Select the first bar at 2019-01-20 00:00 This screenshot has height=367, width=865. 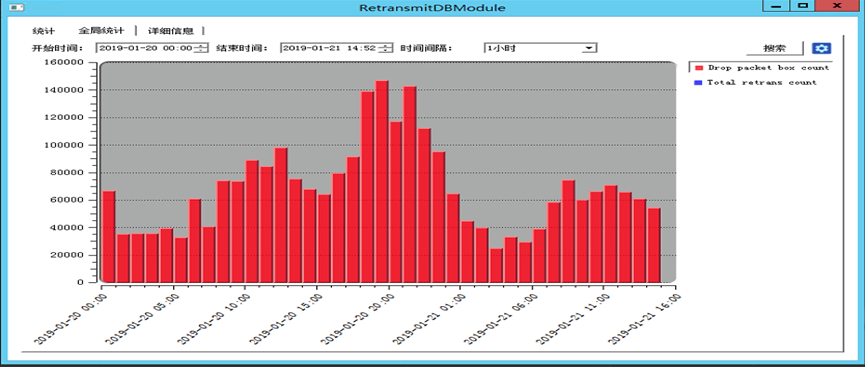(x=109, y=237)
